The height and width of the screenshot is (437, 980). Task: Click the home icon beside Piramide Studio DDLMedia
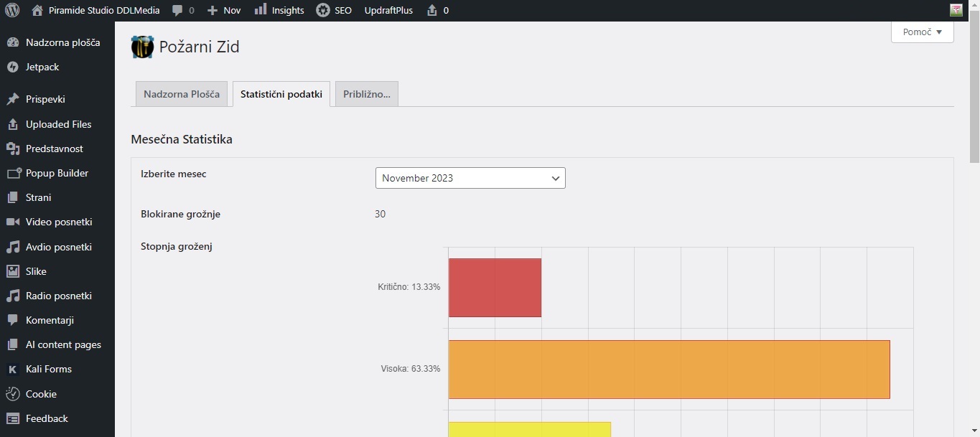pyautogui.click(x=37, y=11)
